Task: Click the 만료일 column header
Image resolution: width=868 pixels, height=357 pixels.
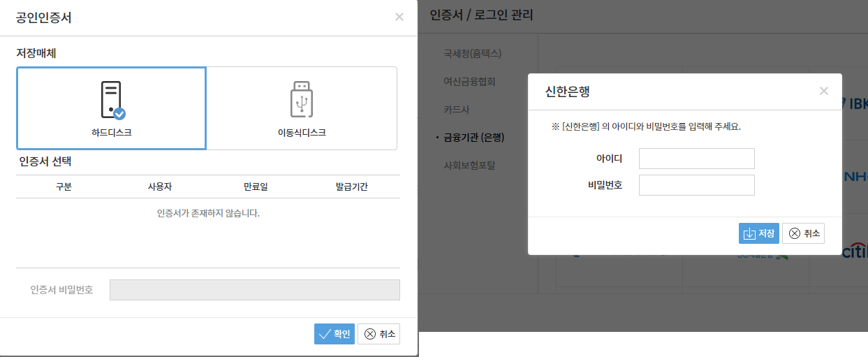Action: [256, 187]
